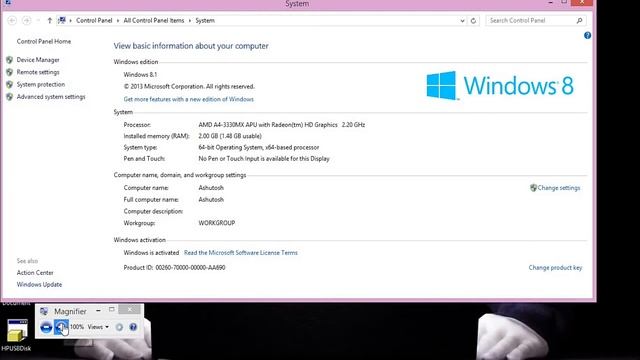Image resolution: width=640 pixels, height=360 pixels.
Task: Open Control Panel Home
Action: tap(44, 41)
